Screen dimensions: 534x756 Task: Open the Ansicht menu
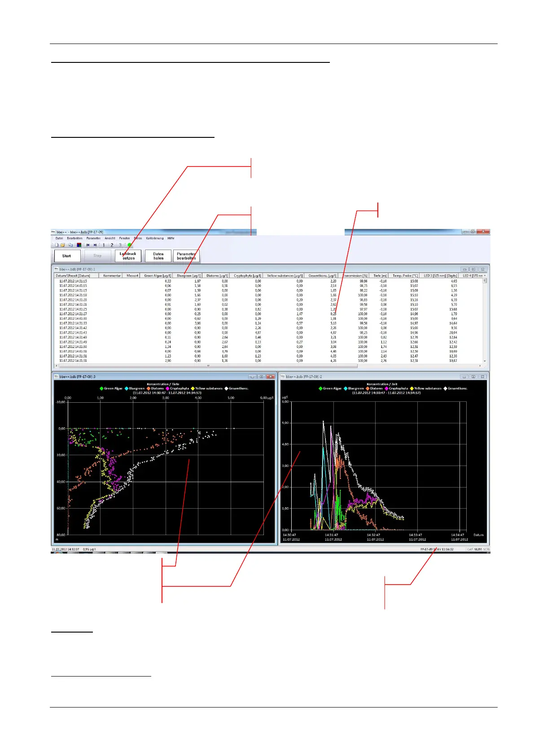110,238
